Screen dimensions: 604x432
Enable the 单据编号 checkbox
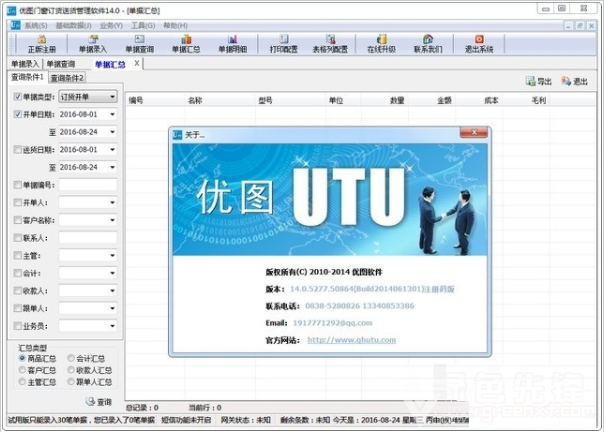(17, 185)
